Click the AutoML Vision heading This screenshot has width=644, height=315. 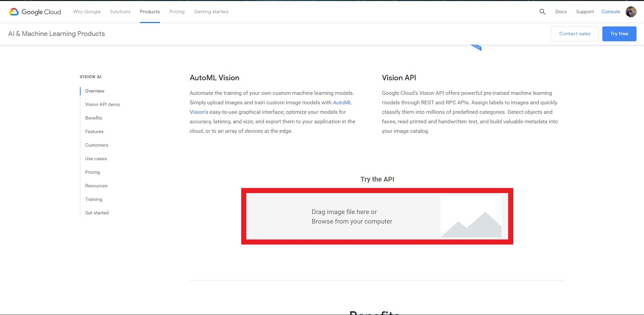point(215,78)
